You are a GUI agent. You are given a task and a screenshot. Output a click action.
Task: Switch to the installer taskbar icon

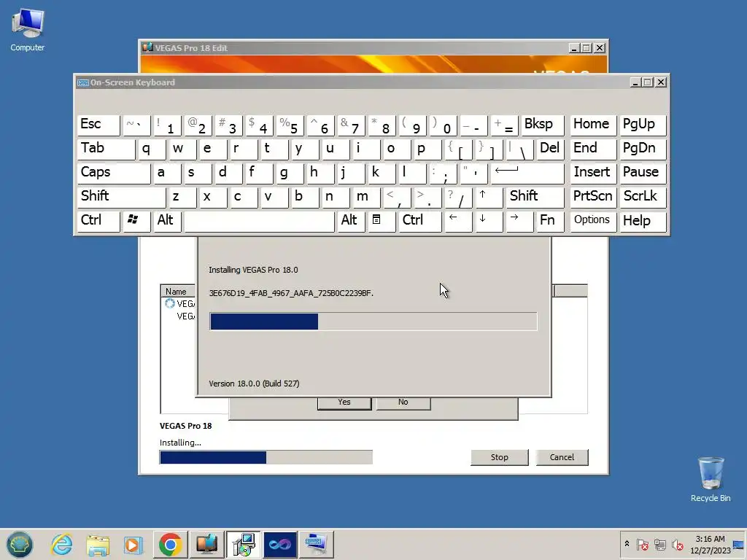pos(244,544)
